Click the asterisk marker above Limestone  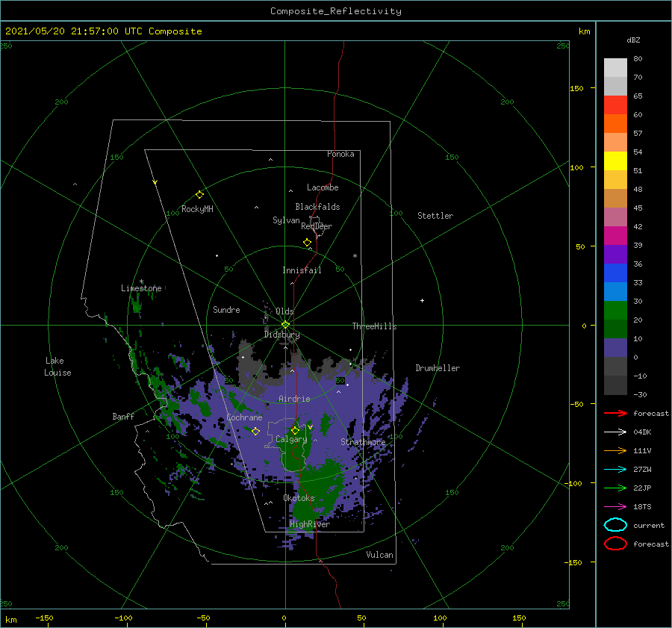tap(141, 282)
